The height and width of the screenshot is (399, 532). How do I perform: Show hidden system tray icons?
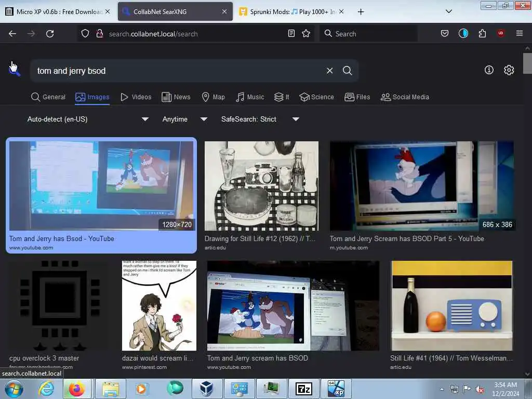click(x=442, y=389)
